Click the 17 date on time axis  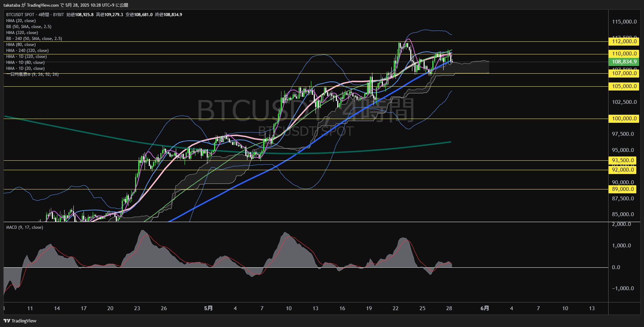click(84, 308)
